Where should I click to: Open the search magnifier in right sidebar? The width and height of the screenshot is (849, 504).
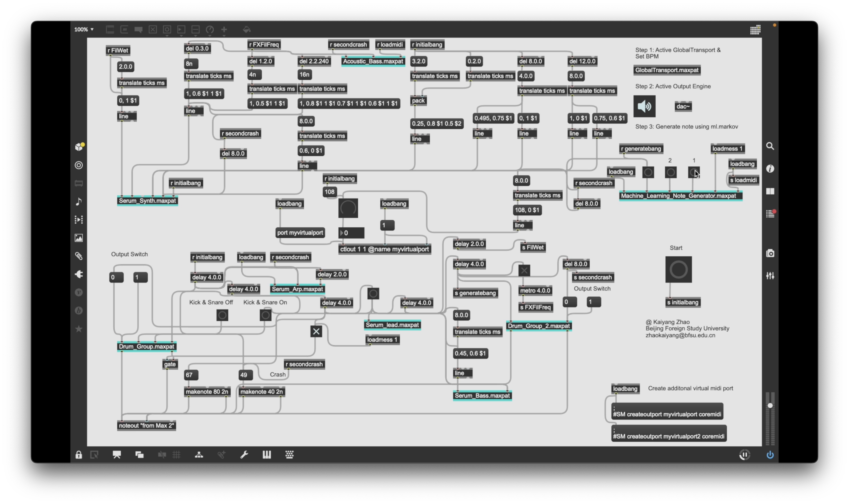coord(770,146)
